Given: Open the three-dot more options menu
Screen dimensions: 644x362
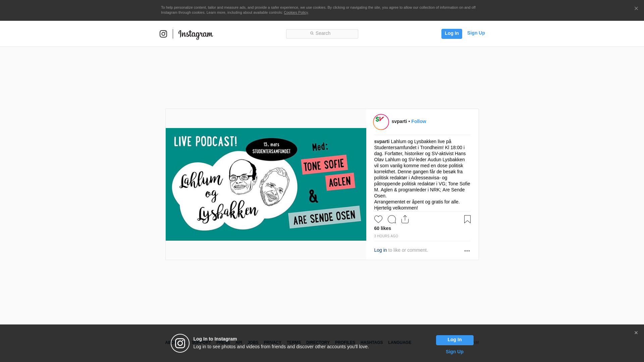Looking at the screenshot, I should 467,251.
